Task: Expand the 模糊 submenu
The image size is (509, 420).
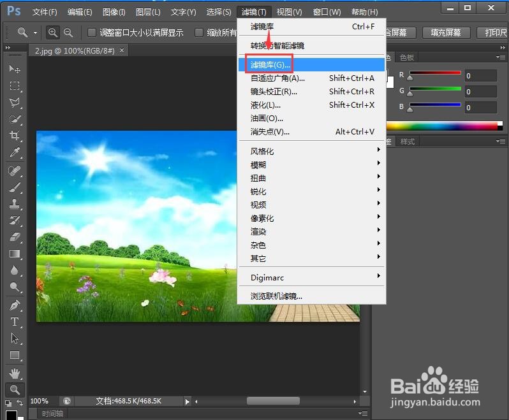Action: click(312, 165)
